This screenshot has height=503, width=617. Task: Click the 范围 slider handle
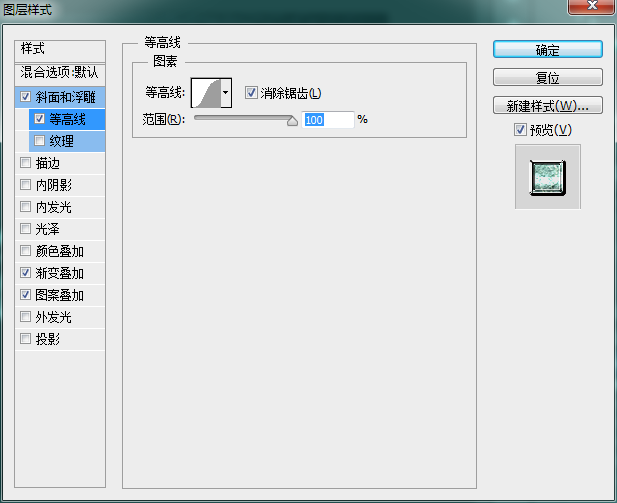[292, 120]
